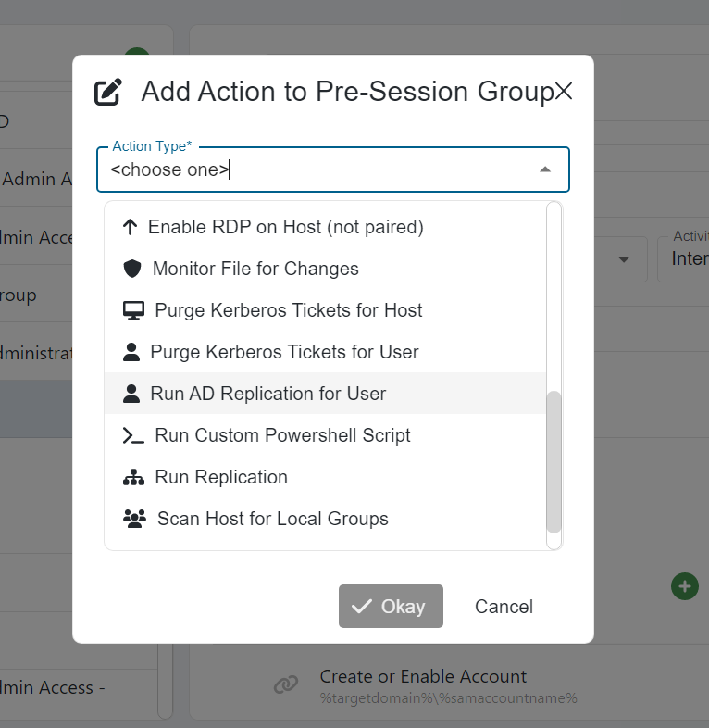Screen dimensions: 709x728
Task: Select Run Custom Powershell Script option
Action: pyautogui.click(x=282, y=435)
